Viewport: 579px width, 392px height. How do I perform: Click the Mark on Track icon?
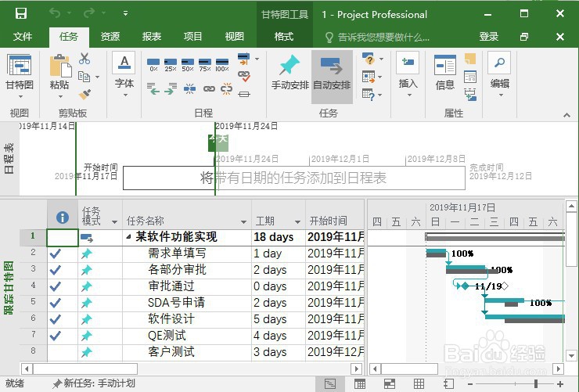[x=243, y=59]
